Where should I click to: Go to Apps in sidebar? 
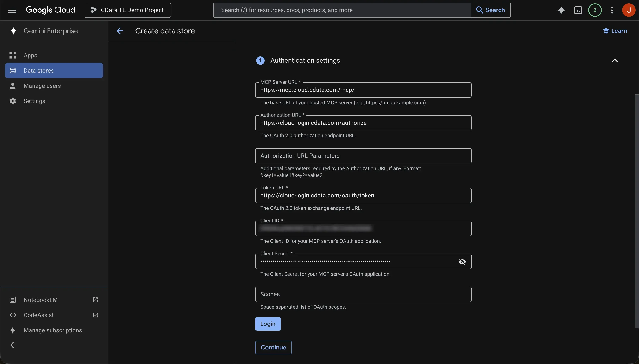pos(54,55)
